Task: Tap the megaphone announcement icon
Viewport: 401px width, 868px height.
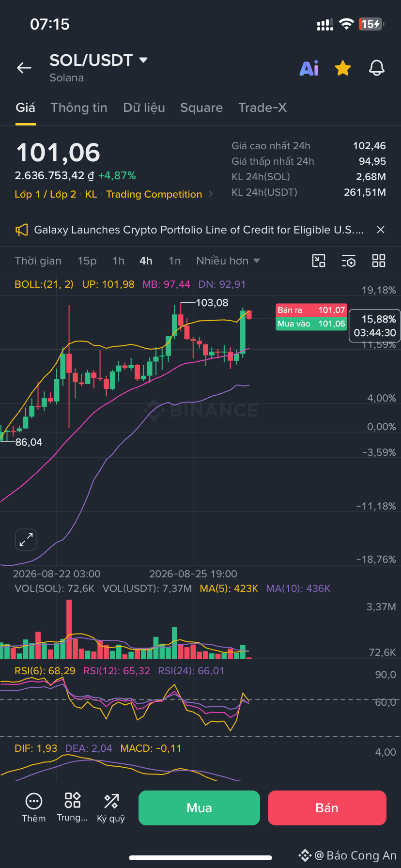Action: pyautogui.click(x=21, y=230)
